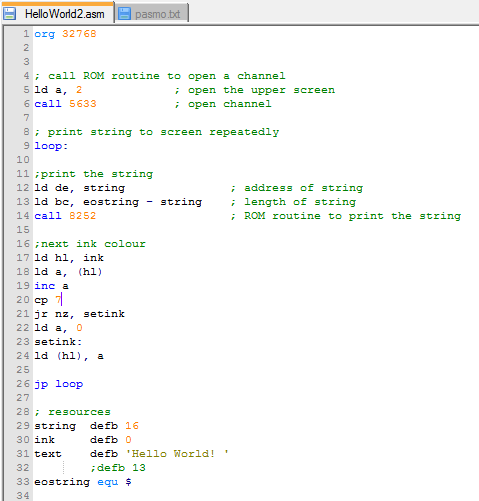479x501 pixels.
Task: Click the 'loop:' label on line 9
Action: 51,146
